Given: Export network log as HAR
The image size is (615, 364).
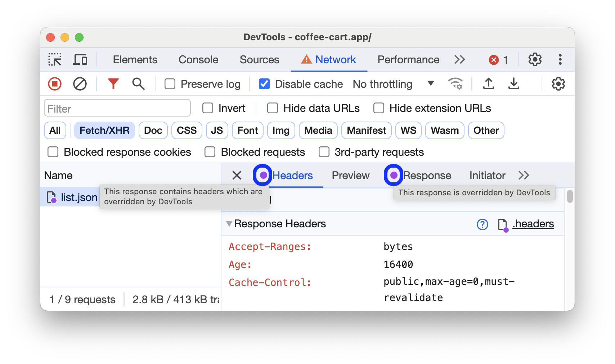Looking at the screenshot, I should pyautogui.click(x=514, y=84).
